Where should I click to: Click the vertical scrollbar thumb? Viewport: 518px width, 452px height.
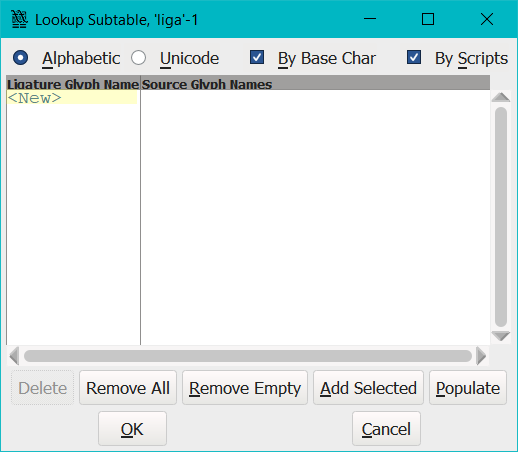tap(501, 217)
